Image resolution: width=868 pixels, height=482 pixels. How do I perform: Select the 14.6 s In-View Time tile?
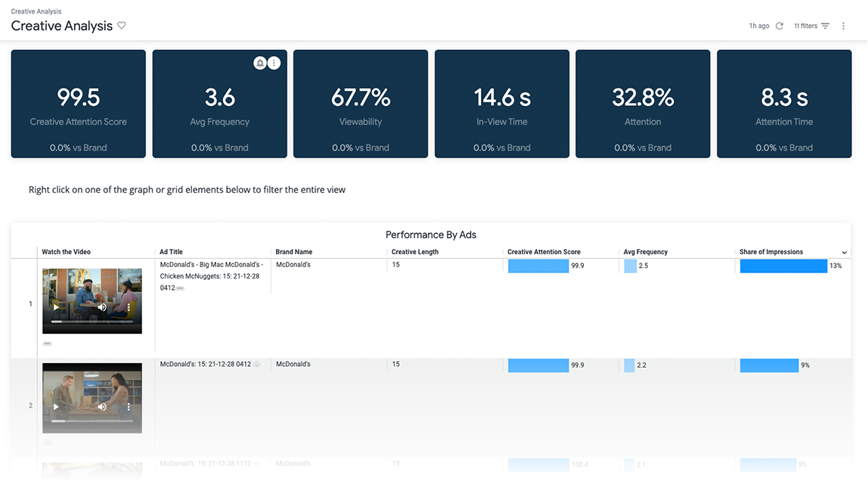pyautogui.click(x=502, y=104)
